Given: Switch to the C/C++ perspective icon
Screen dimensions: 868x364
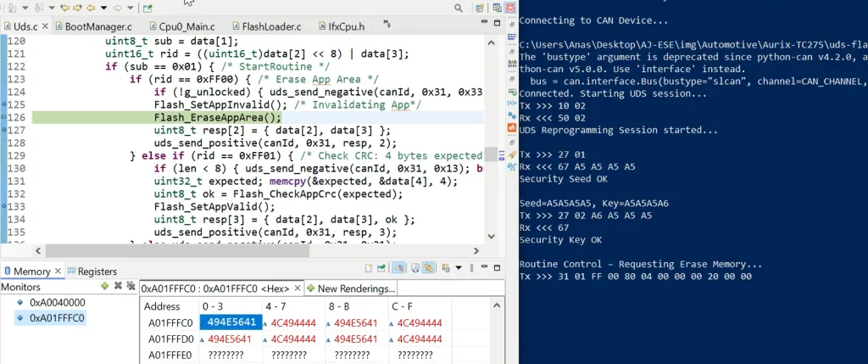Looking at the screenshot, I should (497, 8).
